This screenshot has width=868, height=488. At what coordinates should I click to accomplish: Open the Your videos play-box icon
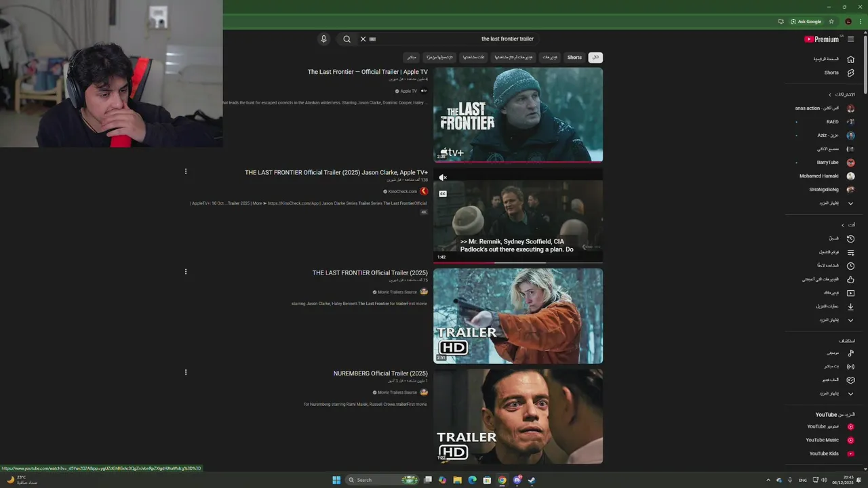pos(850,293)
